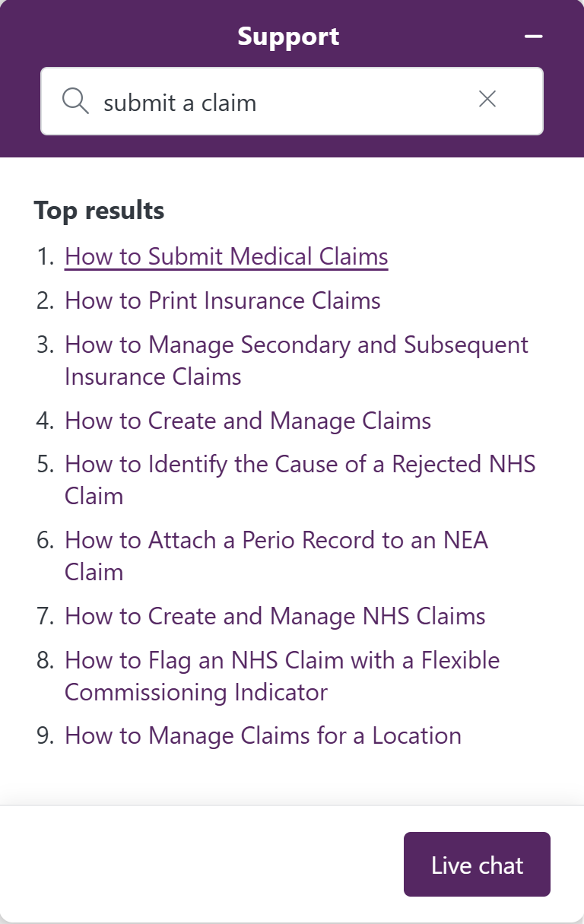The image size is (584, 924).
Task: Open 'How to Print Insurance Claims' article
Action: (x=223, y=300)
